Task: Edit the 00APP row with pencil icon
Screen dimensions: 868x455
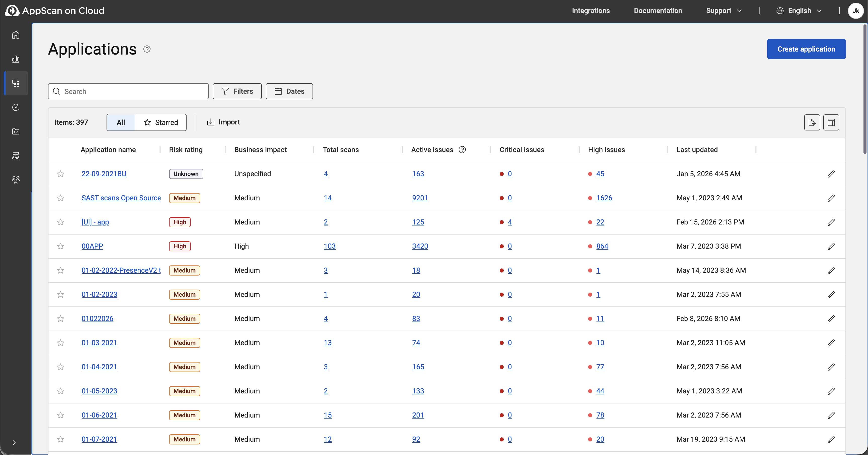Action: (x=831, y=246)
